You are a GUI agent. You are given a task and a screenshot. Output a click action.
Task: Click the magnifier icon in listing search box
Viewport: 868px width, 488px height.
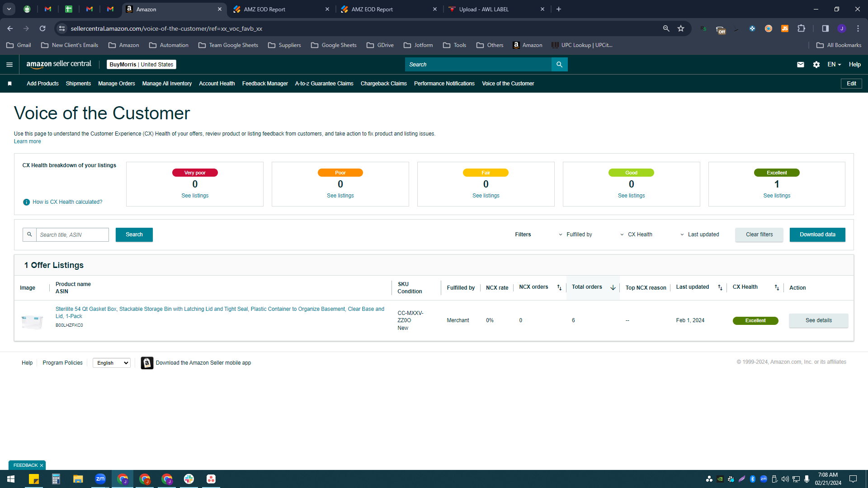coord(29,235)
